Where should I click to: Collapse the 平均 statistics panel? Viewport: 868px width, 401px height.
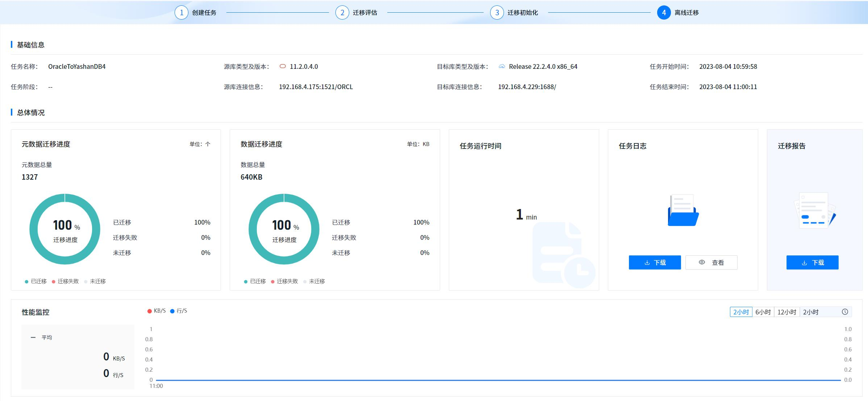tap(33, 337)
